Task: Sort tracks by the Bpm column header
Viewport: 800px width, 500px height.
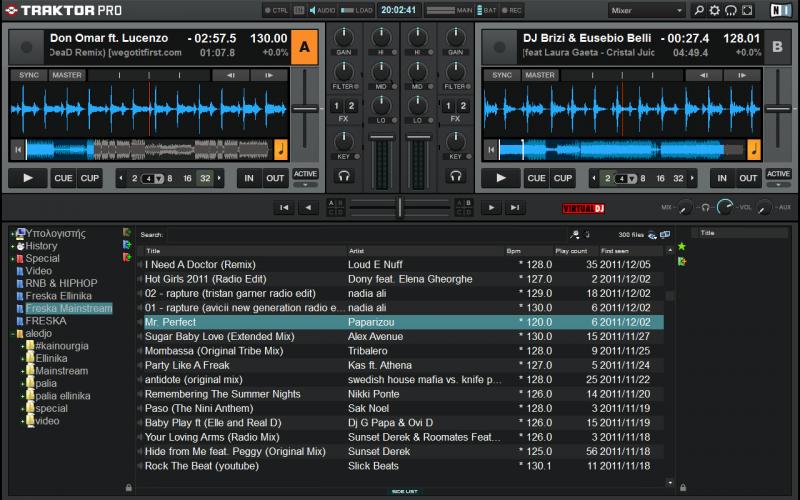Action: pyautogui.click(x=515, y=251)
